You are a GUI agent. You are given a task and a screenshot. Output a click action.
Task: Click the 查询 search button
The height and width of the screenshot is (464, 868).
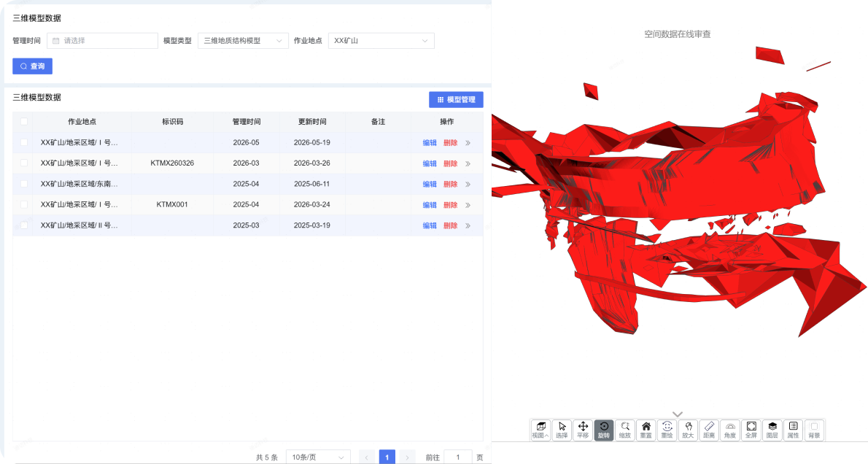click(x=33, y=66)
